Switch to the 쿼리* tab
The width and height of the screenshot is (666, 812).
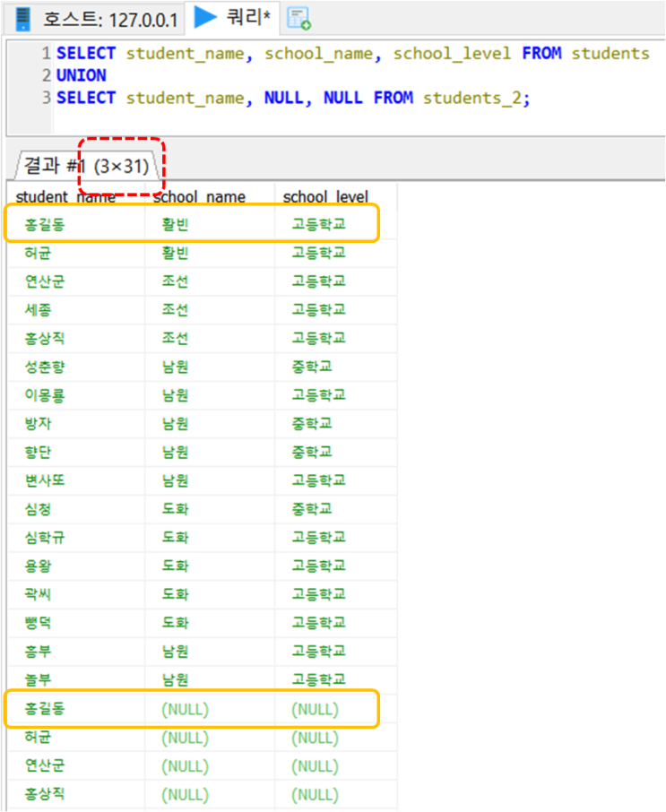point(232,18)
